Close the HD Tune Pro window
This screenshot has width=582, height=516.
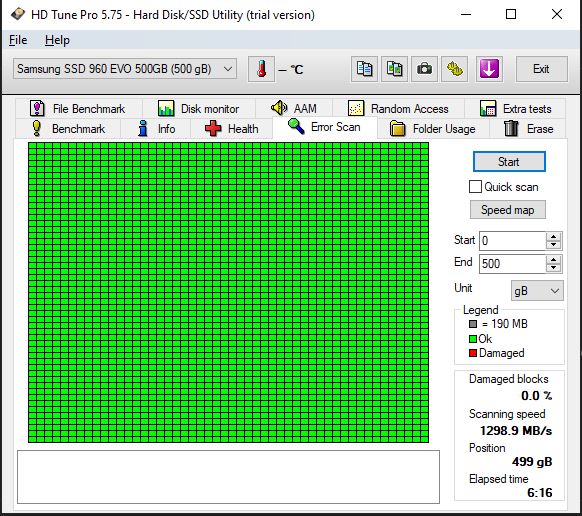[557, 14]
